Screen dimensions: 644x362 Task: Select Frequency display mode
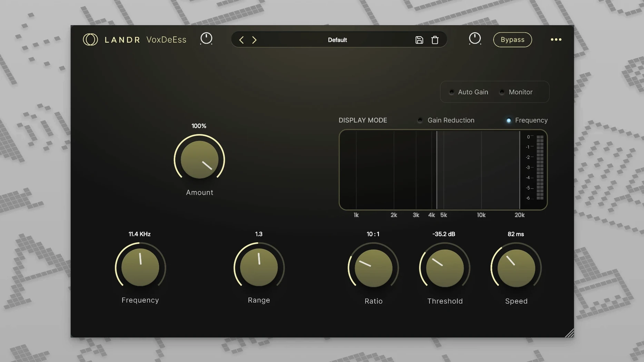point(527,120)
